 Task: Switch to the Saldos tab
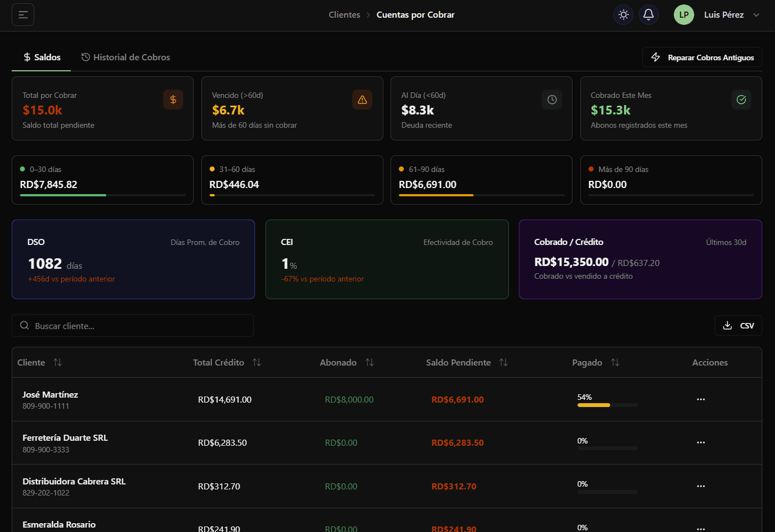(41, 58)
